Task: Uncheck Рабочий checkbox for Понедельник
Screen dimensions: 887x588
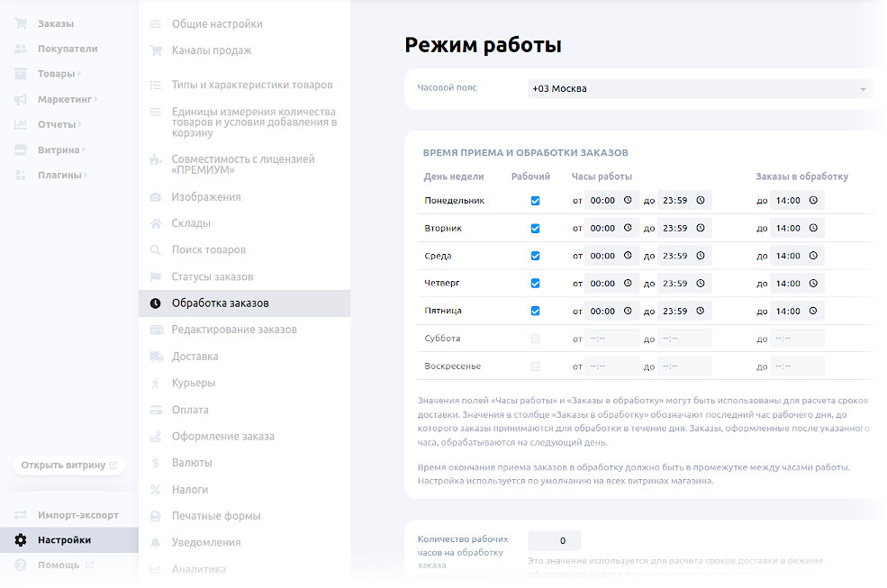Action: (x=536, y=202)
